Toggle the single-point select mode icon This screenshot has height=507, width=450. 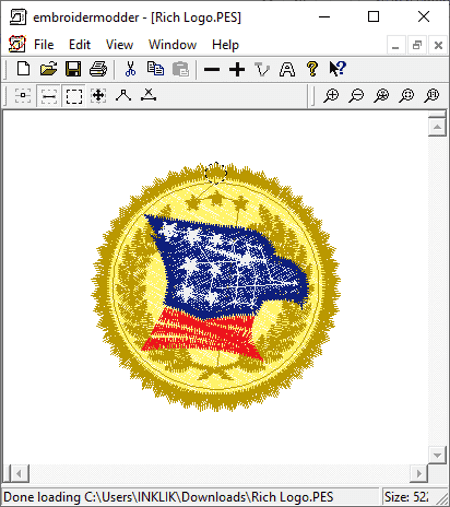(x=23, y=96)
